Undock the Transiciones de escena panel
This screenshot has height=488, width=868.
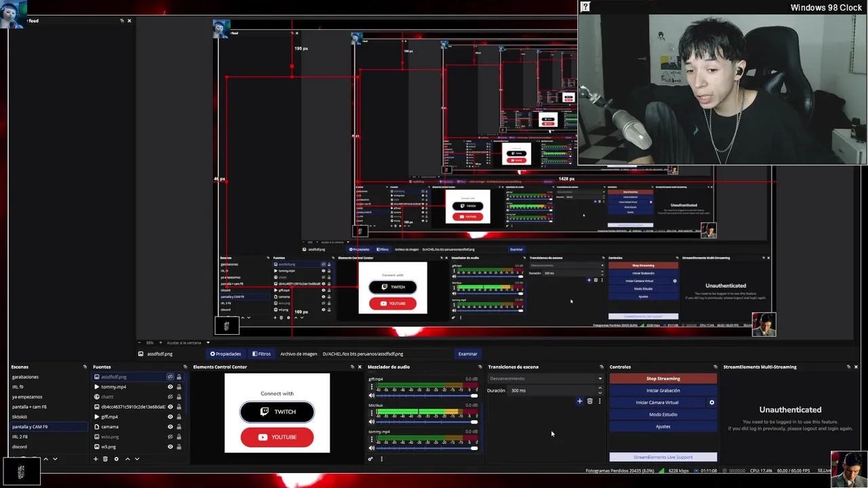601,367
